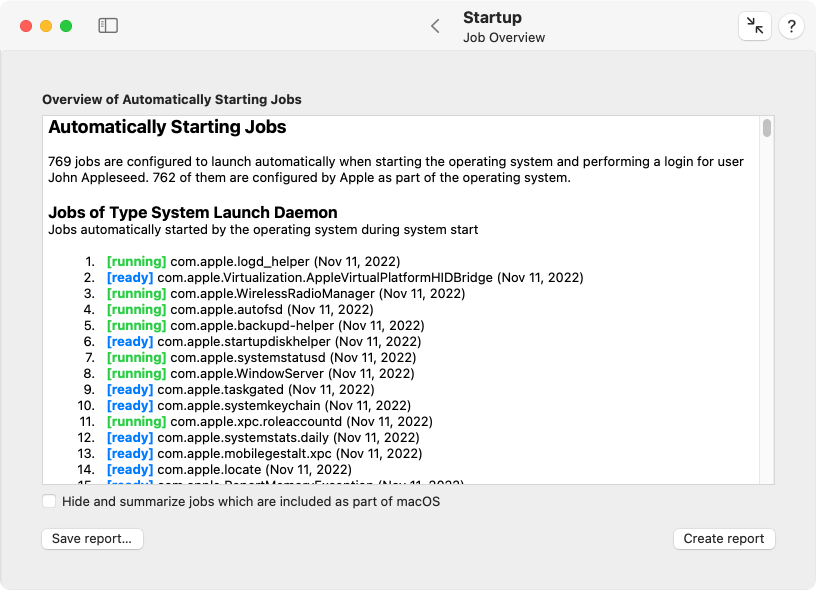Click the 769 jobs summary paragraph
Viewport: 816px width, 590px height.
tap(396, 170)
